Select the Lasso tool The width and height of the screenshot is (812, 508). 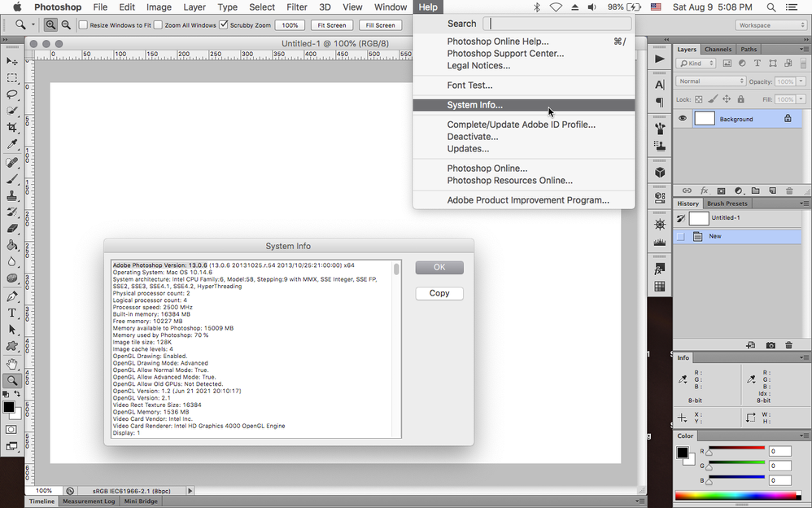(x=11, y=94)
